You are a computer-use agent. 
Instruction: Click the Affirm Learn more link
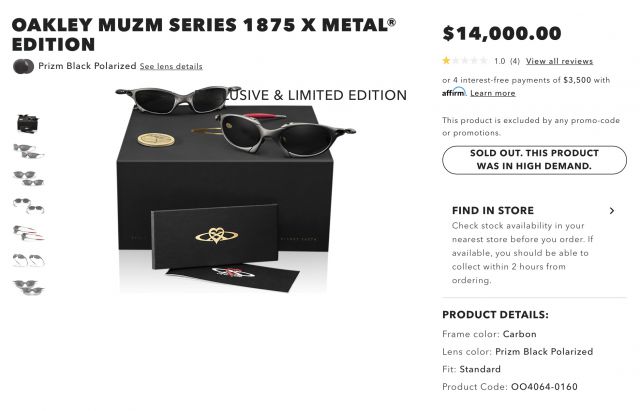click(493, 93)
